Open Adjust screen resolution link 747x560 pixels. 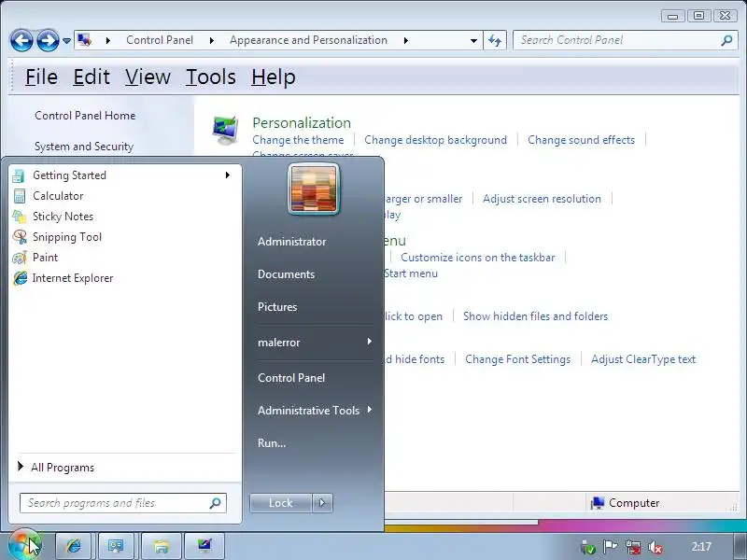click(x=542, y=199)
